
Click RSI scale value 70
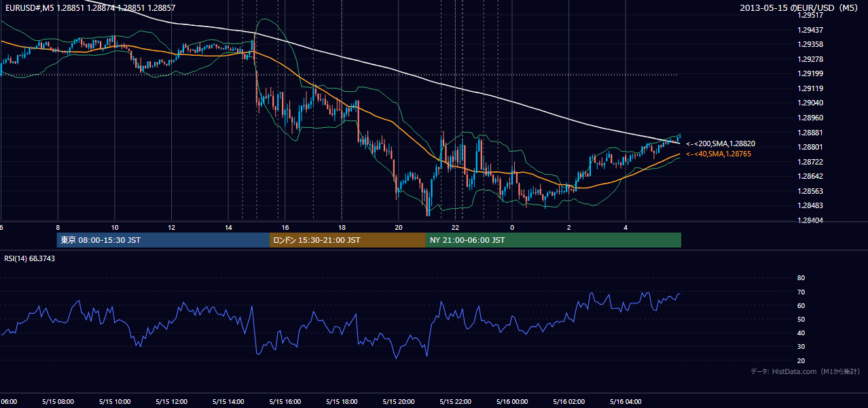point(801,292)
